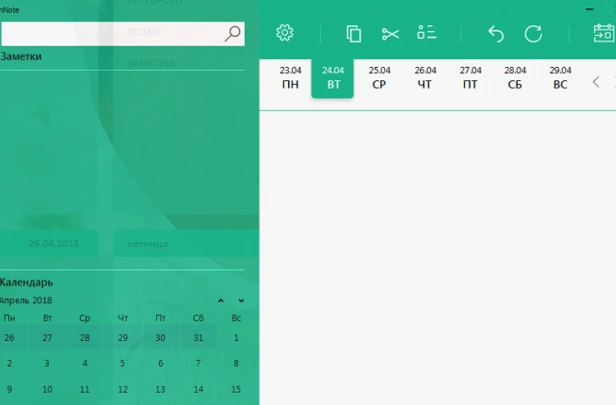
Task: Click the magnifier search icon
Action: tap(233, 34)
